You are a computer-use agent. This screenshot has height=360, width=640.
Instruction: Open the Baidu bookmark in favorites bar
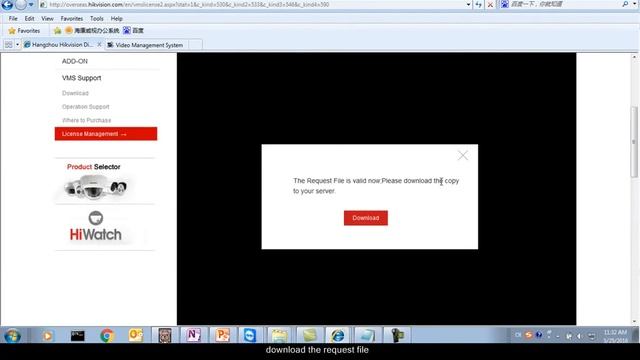(133, 31)
